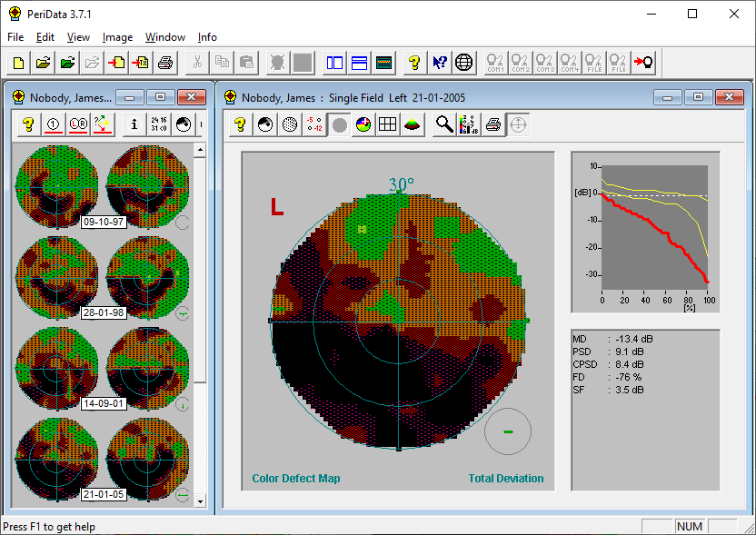This screenshot has height=535, width=756.
Task: Toggle numeric values view in left window
Action: click(x=159, y=124)
